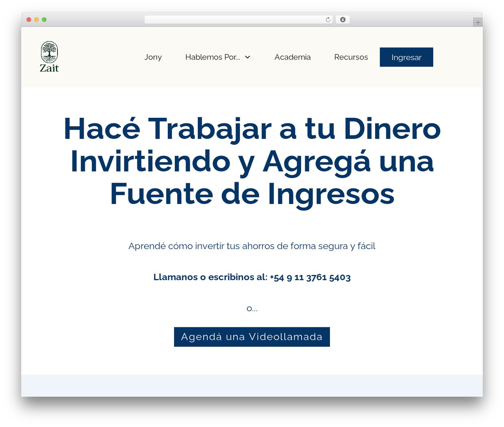Click the phone number +54 9 11 3761 5403
The width and height of the screenshot is (504, 427).
[x=310, y=277]
